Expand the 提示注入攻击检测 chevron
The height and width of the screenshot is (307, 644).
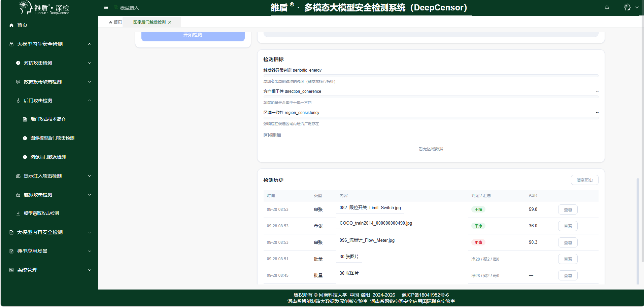[90, 176]
